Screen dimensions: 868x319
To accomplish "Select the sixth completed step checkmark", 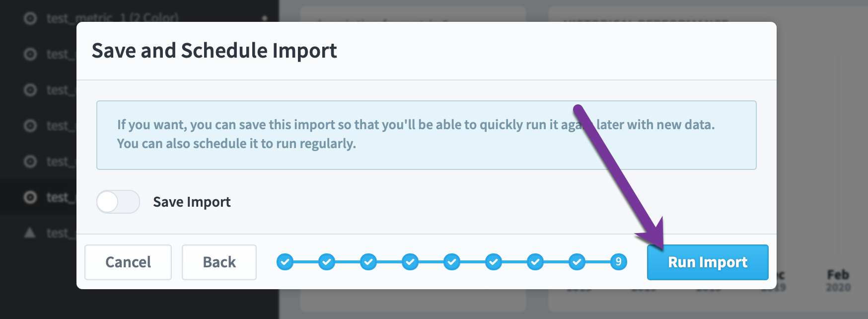I will [x=494, y=262].
